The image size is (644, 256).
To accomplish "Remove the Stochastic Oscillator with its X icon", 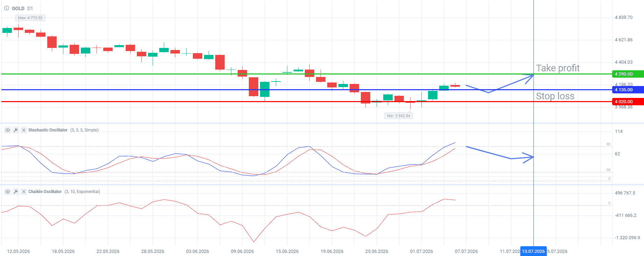I will click(24, 130).
